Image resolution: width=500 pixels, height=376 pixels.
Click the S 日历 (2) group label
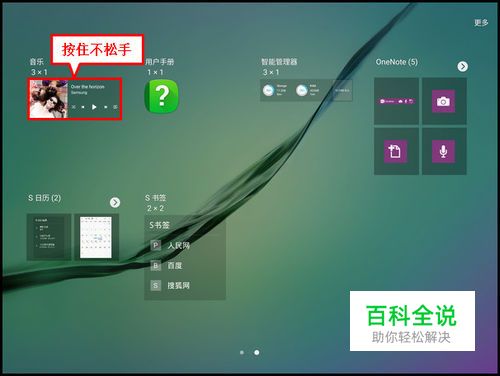44,198
